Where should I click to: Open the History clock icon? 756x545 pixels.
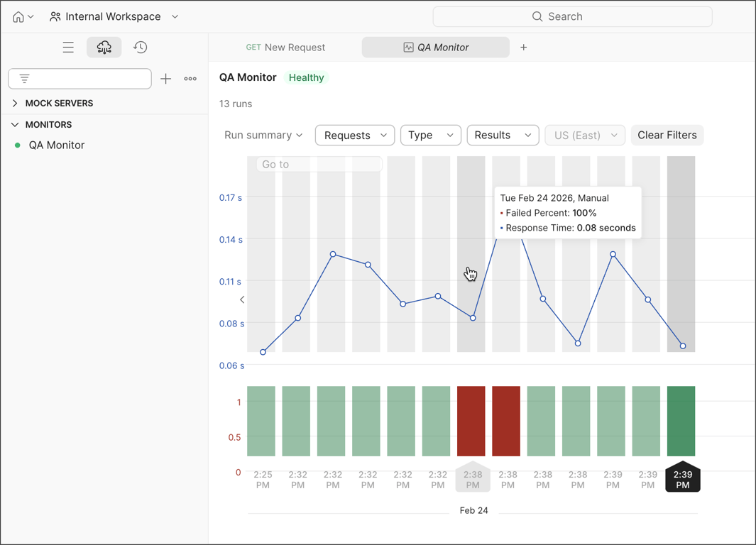click(140, 47)
